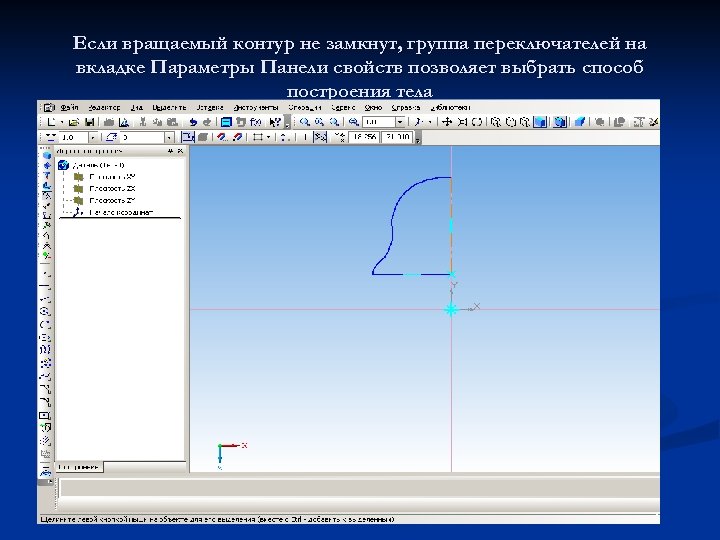
Task: Toggle shaded-with-edges display icon
Action: pyautogui.click(x=559, y=122)
